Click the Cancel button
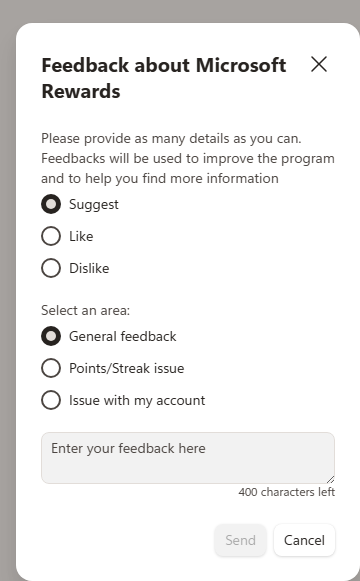The height and width of the screenshot is (581, 360). pyautogui.click(x=304, y=540)
